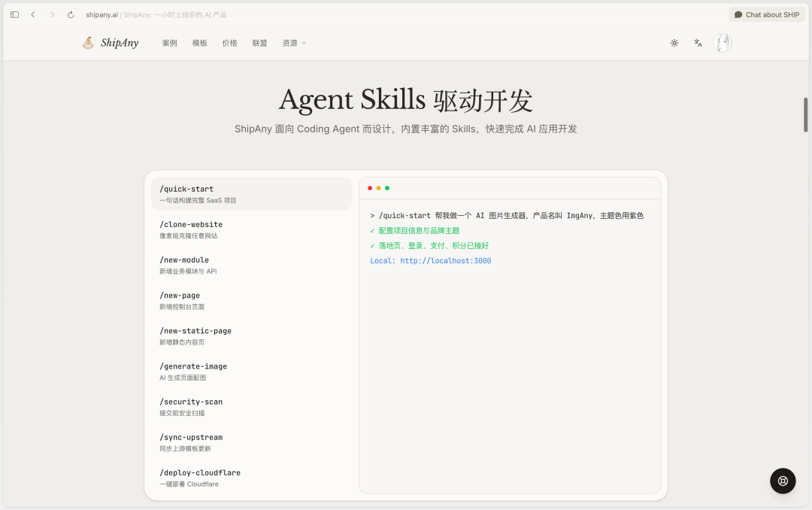Open the 案例 nav item
812x510 pixels.
(x=169, y=43)
